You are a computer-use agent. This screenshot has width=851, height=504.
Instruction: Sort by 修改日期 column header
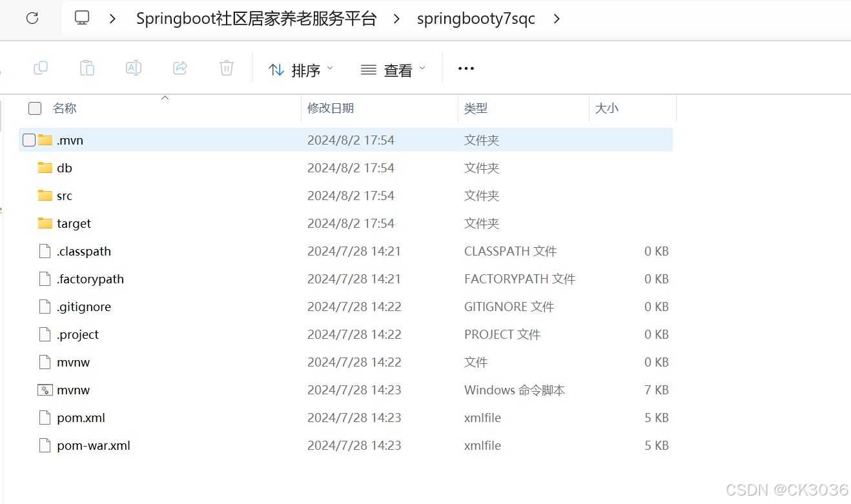pos(331,108)
